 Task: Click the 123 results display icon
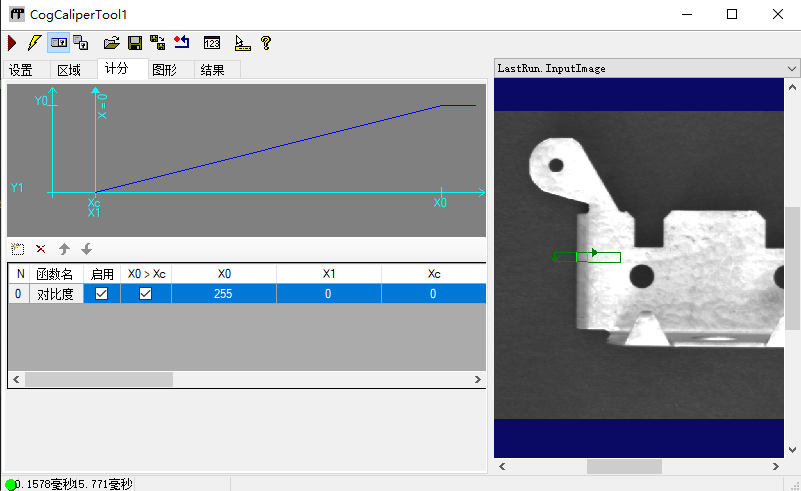[x=211, y=43]
